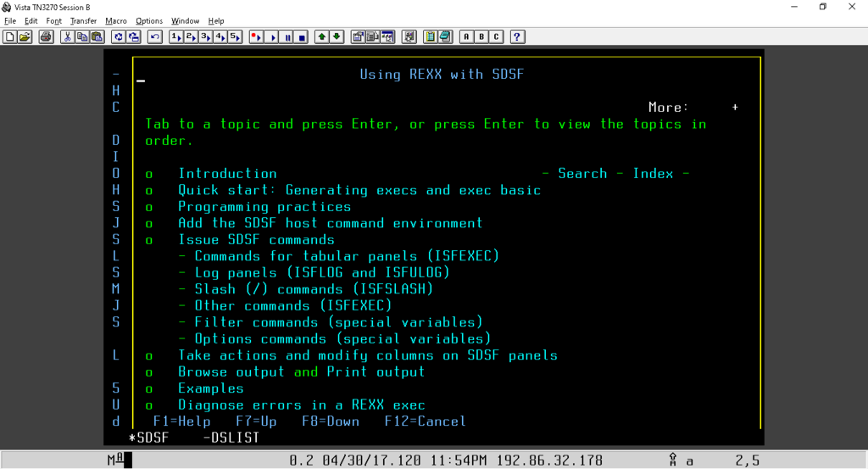Run quick macro number 3

tap(205, 37)
